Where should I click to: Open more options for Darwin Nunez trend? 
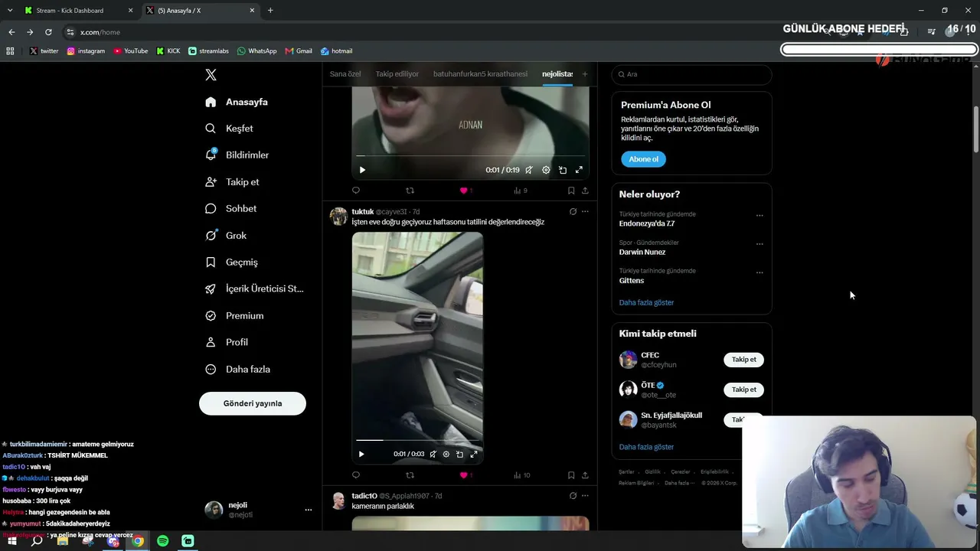759,243
